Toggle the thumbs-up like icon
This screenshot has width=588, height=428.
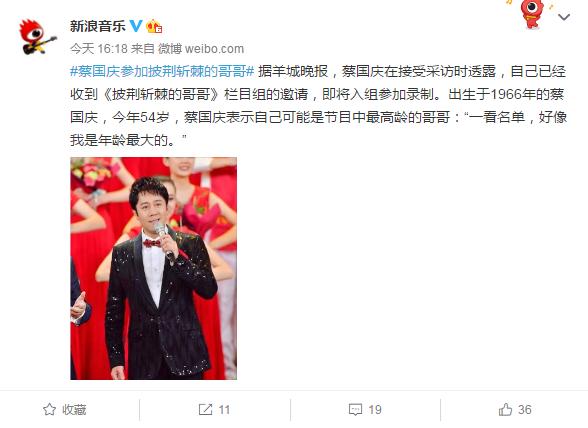click(506, 409)
